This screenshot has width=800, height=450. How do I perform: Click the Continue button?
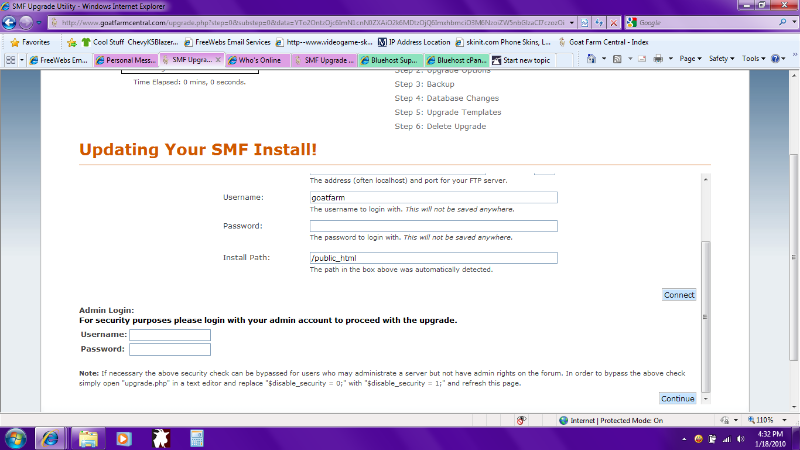pyautogui.click(x=678, y=398)
